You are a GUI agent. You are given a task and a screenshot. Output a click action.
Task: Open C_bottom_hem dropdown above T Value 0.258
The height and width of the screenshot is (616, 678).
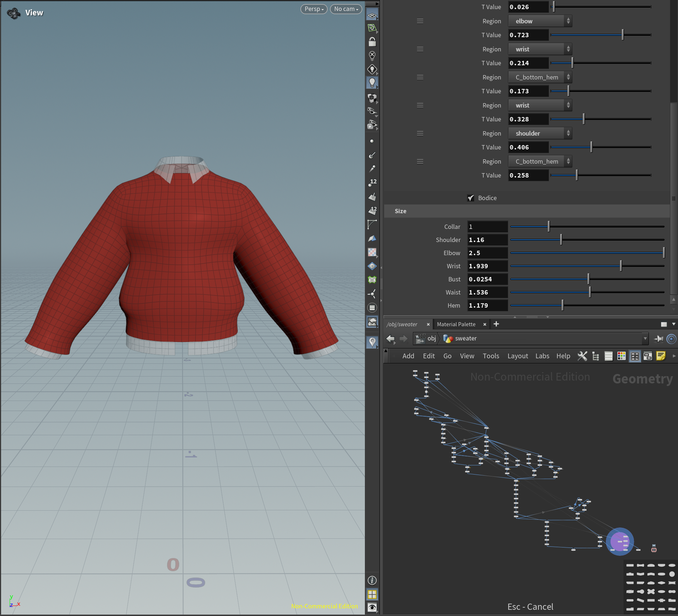(x=540, y=161)
